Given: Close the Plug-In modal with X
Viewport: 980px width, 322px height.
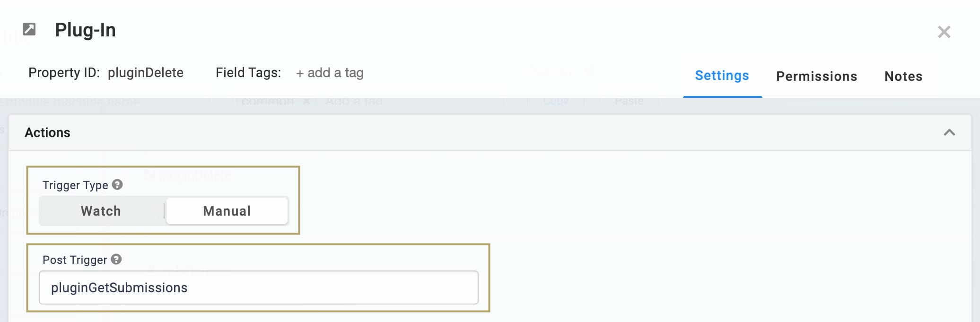Looking at the screenshot, I should coord(944,32).
